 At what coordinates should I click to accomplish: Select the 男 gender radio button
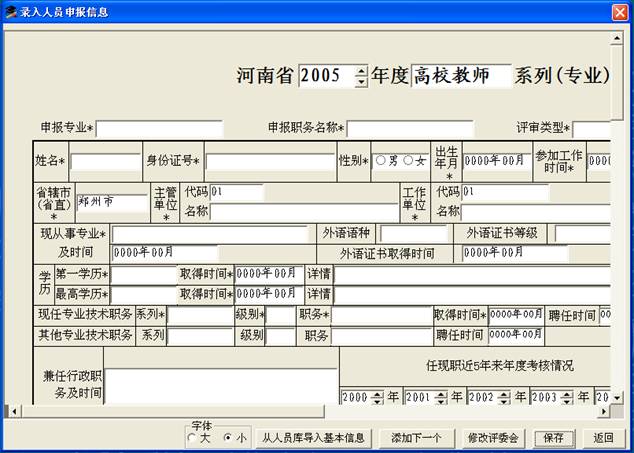(x=380, y=161)
